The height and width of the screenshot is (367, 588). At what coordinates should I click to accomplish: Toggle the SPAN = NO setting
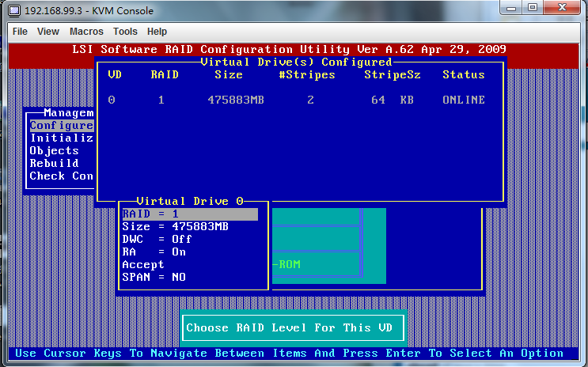click(x=154, y=277)
